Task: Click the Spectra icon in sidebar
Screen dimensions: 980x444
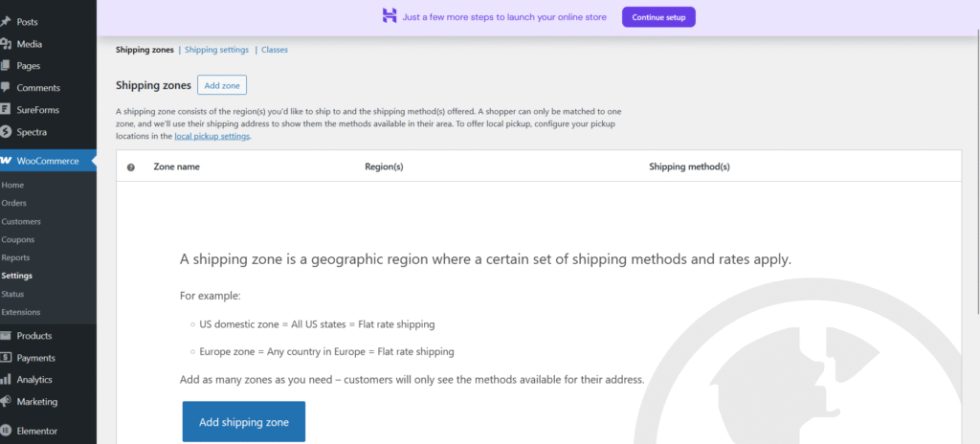Action: (6, 132)
